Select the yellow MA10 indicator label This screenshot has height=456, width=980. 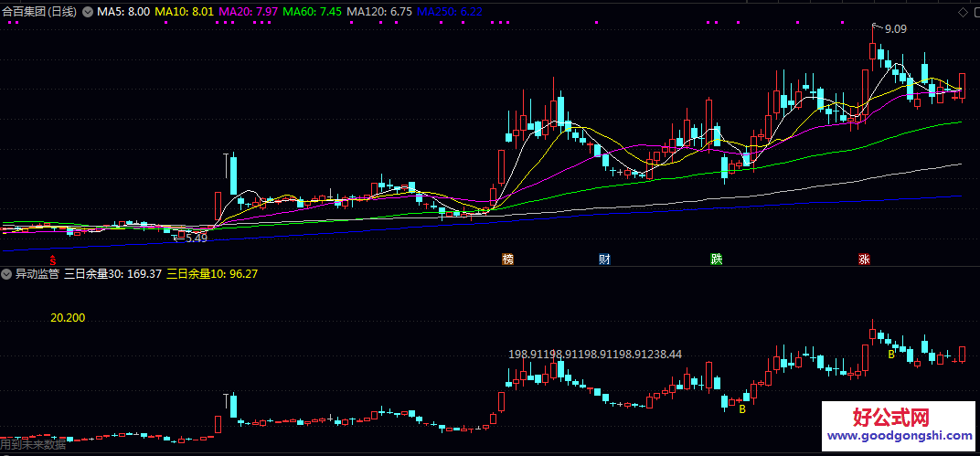(x=184, y=12)
